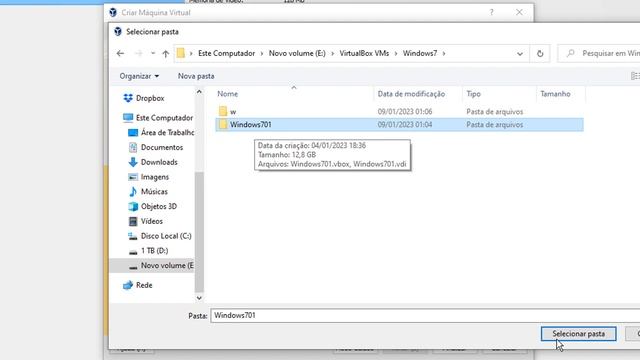Image resolution: width=640 pixels, height=360 pixels.
Task: Click the Documentos page icon
Action: 133,147
